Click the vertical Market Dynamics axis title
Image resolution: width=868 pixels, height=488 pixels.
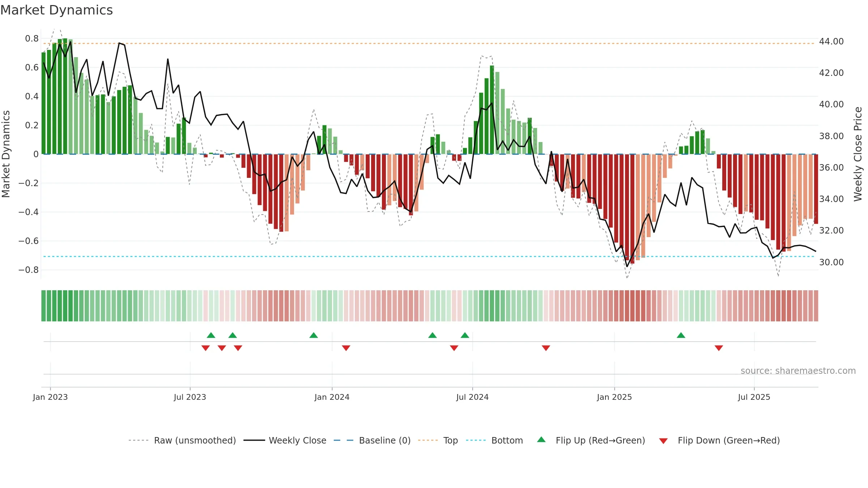[6, 154]
